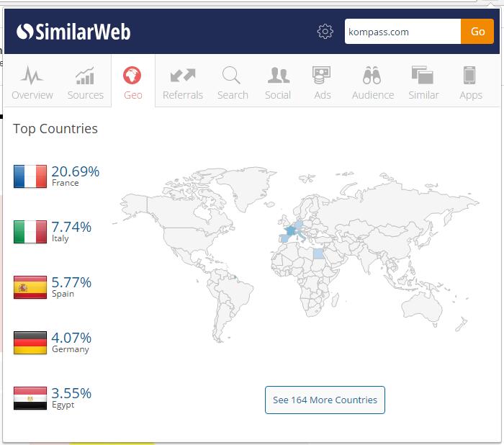Switch to the Sources tab
Viewport: 504px width, 445px height.
click(86, 82)
